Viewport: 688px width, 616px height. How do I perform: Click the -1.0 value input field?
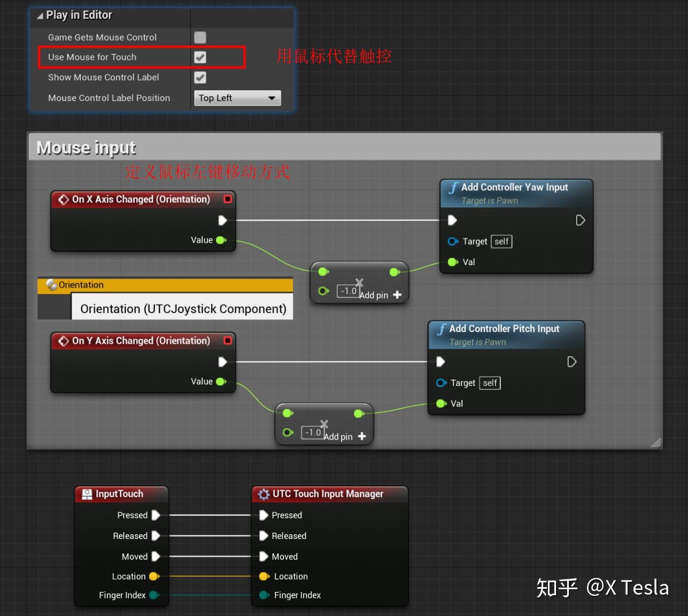pos(348,291)
